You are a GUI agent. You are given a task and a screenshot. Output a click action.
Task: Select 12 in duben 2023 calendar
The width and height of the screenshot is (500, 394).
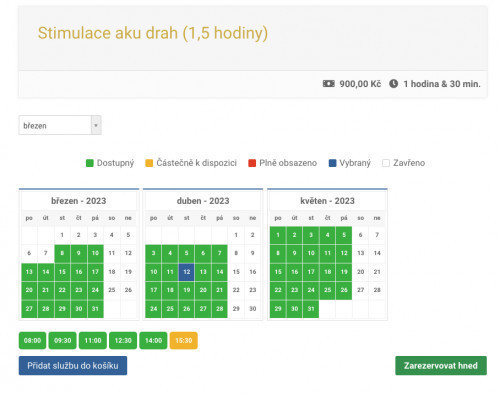click(x=187, y=272)
